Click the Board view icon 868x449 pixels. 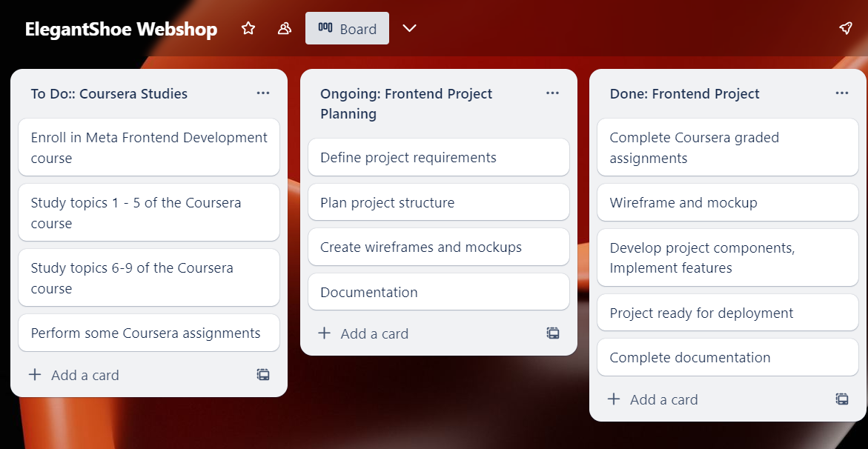(326, 28)
